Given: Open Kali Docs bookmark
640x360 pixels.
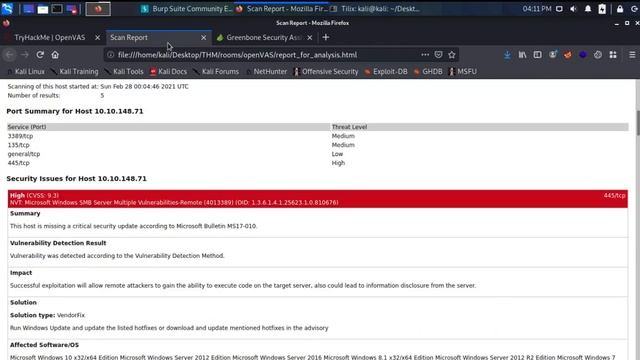Looking at the screenshot, I should tap(168, 71).
